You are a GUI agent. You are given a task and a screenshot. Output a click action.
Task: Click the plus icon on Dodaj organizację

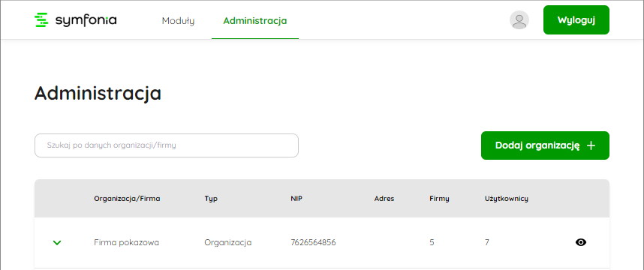(591, 145)
